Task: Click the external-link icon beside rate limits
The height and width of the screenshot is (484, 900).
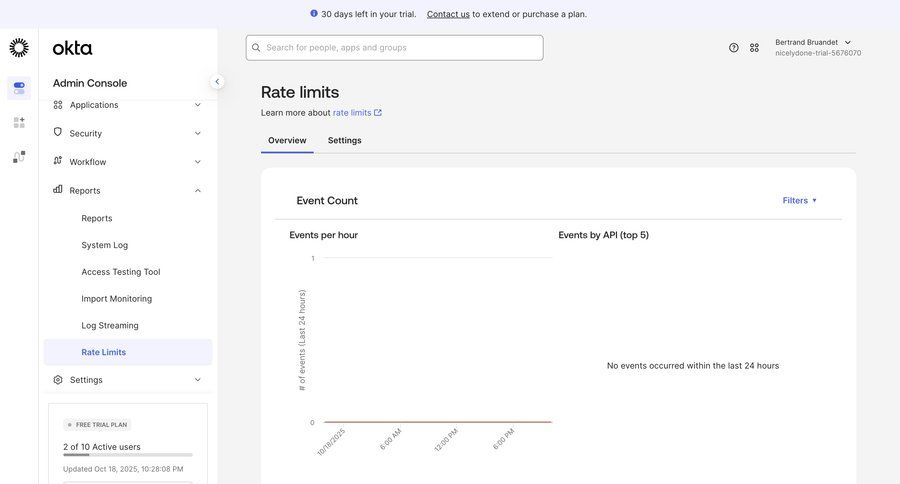Action: pos(378,113)
